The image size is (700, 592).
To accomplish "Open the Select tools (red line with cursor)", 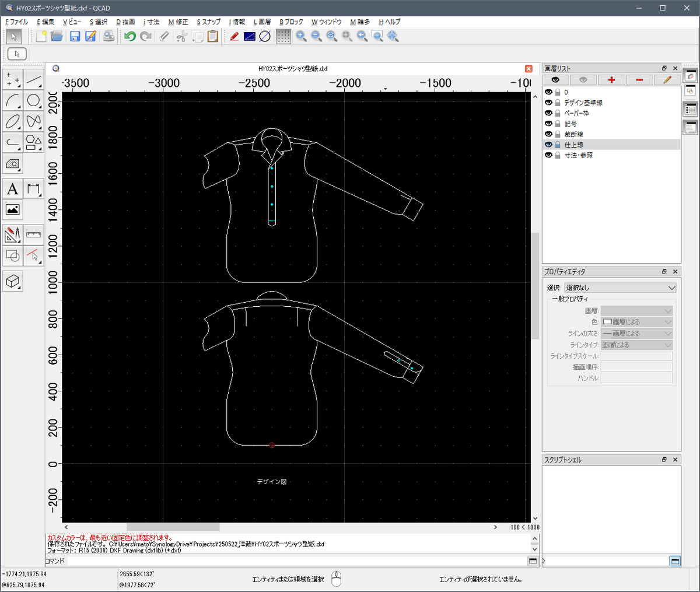I will (34, 255).
